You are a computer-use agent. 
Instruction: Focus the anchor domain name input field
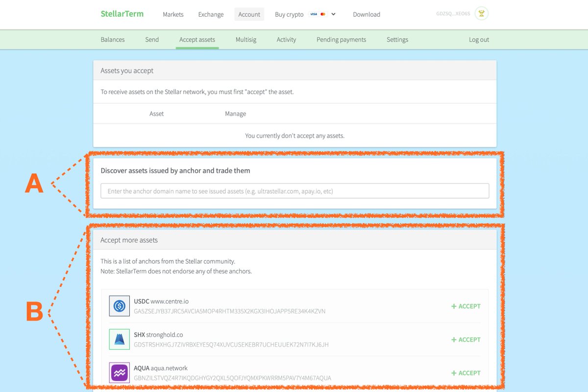tap(295, 191)
